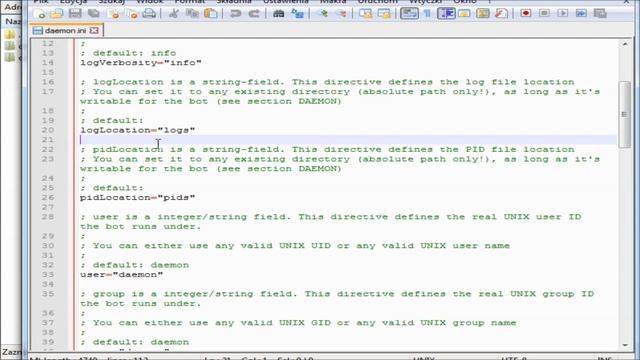Click the comment starting '; logLocation is a string-field'
The image size is (640, 360).
click(327, 82)
